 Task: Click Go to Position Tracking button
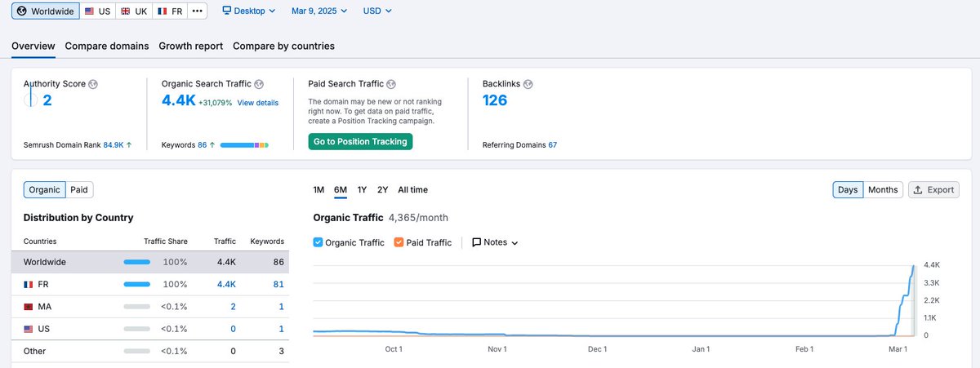360,141
